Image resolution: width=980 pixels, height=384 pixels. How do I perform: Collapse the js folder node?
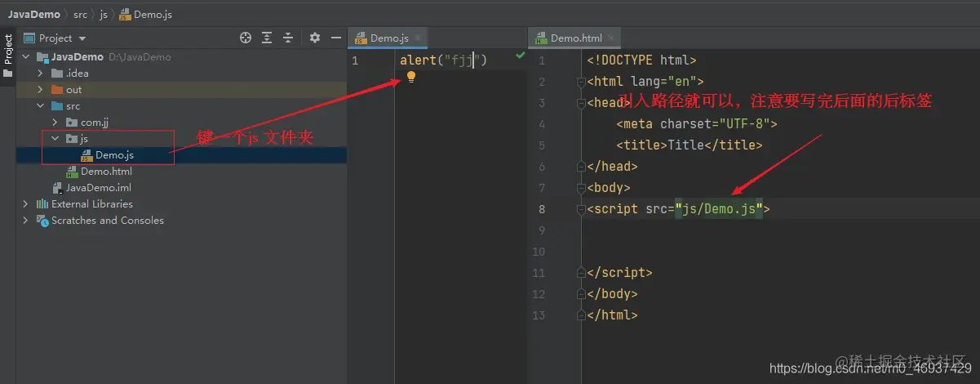tap(55, 139)
